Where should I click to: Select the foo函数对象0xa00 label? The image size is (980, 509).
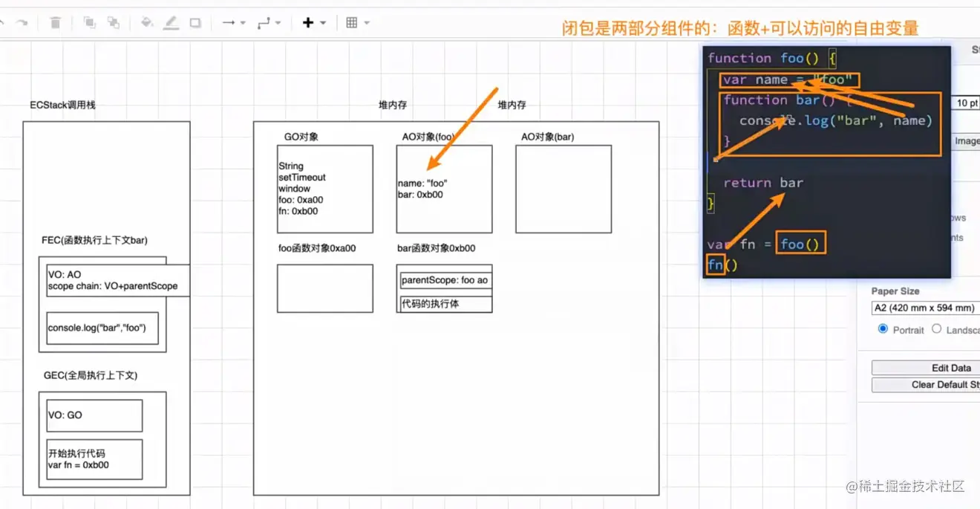click(317, 248)
